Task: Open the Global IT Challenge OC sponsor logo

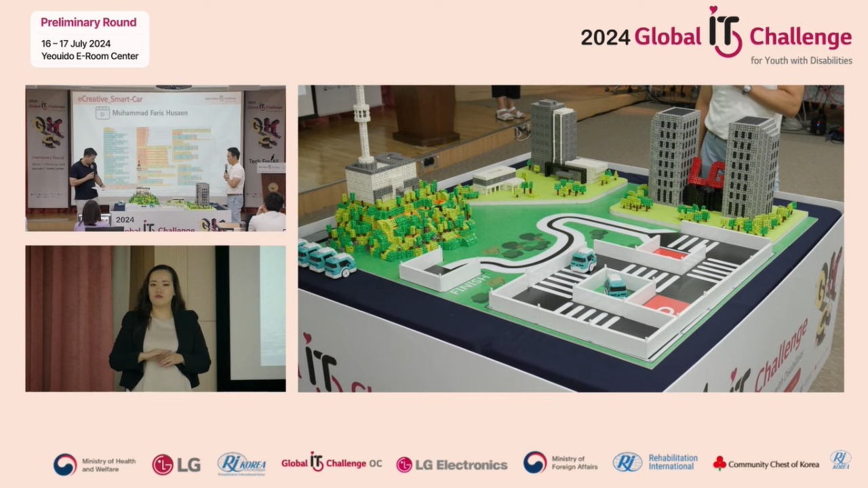Action: [x=332, y=463]
